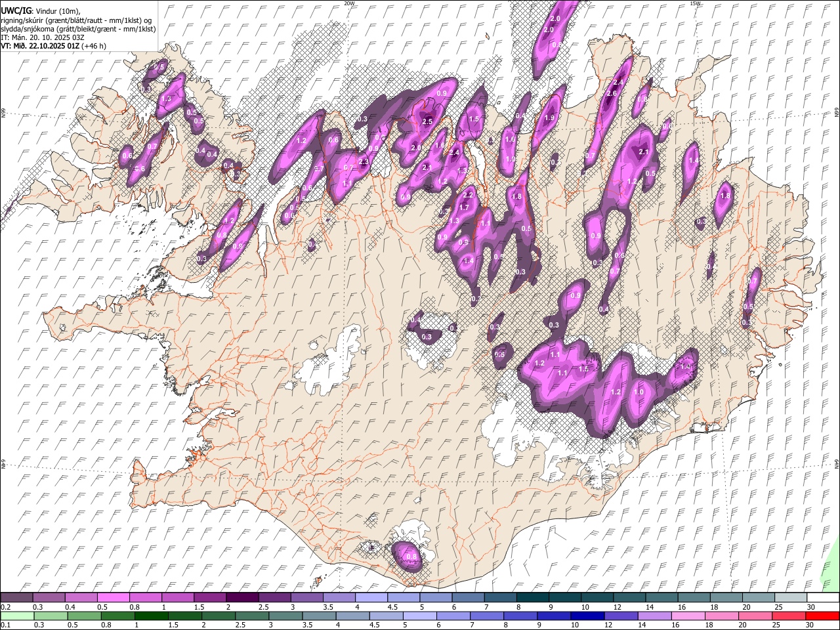This screenshot has height=630, width=840.
Task: Click the UWC/IG Vindur (10m) title
Action: (x=40, y=10)
